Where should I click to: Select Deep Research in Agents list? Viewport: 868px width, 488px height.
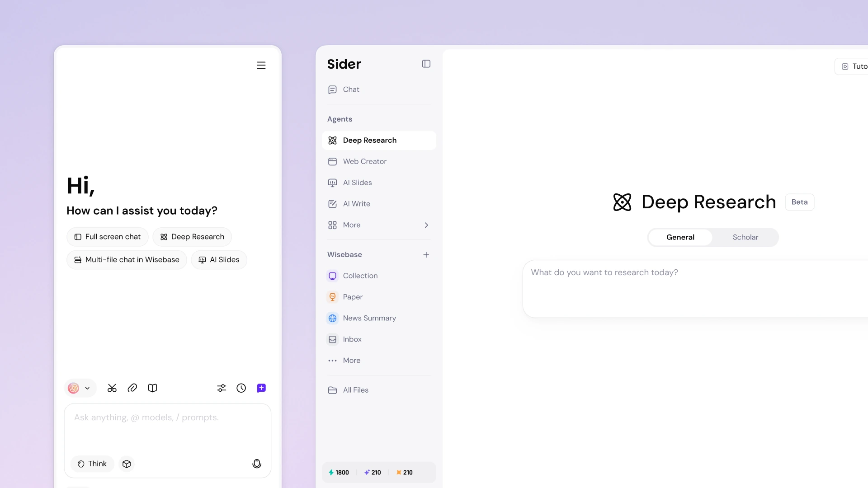coord(379,141)
